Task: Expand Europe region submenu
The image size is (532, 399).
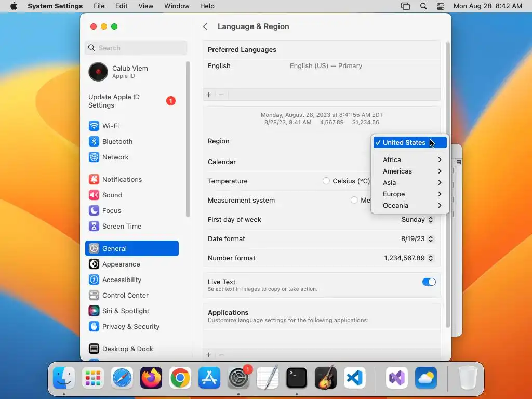Action: point(410,194)
